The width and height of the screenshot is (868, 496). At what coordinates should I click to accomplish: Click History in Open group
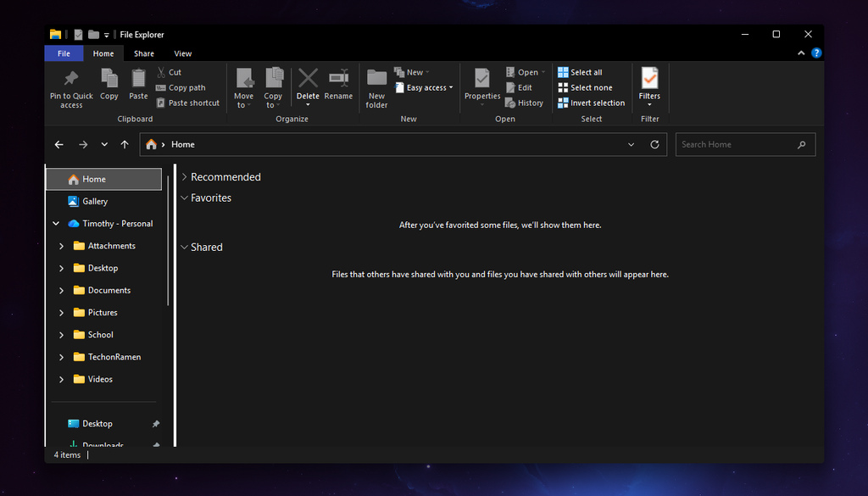524,103
